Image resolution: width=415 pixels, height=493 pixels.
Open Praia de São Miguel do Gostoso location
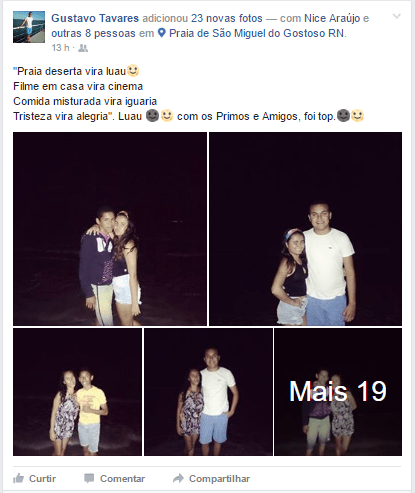(x=257, y=33)
